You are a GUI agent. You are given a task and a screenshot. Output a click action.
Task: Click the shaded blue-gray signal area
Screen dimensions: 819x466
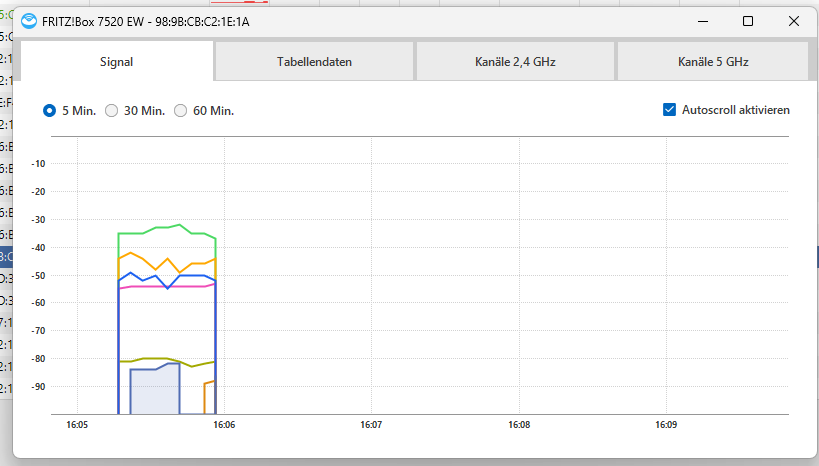pyautogui.click(x=155, y=389)
